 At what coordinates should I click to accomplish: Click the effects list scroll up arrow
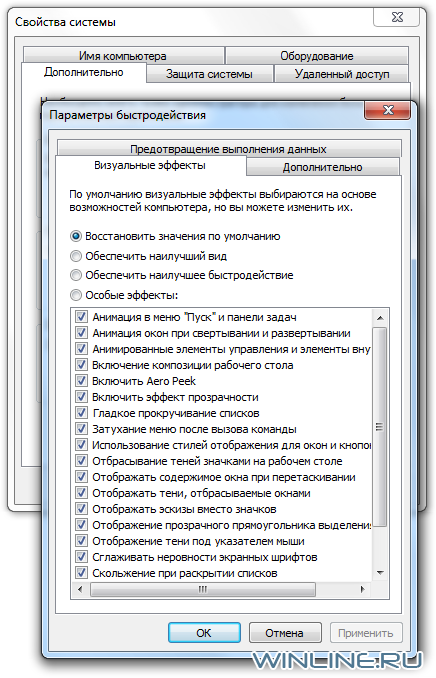click(380, 318)
